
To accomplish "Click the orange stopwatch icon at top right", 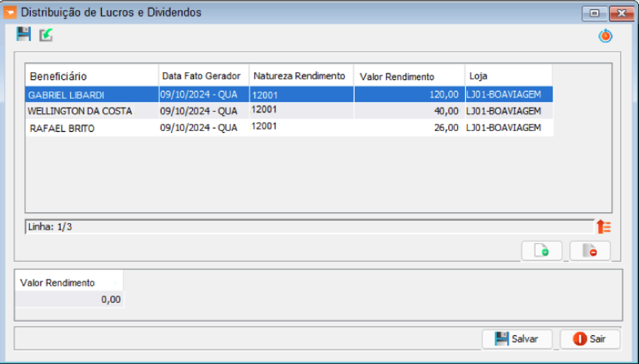I will pos(605,36).
